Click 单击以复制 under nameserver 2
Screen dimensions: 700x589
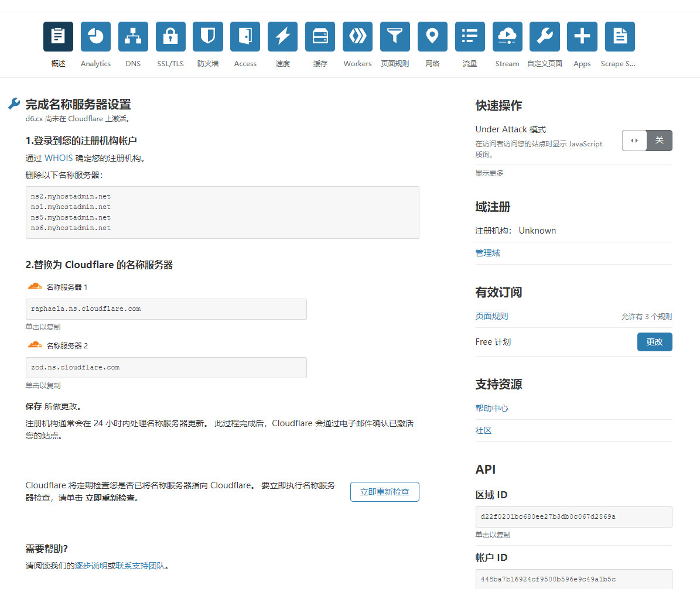pyautogui.click(x=43, y=385)
